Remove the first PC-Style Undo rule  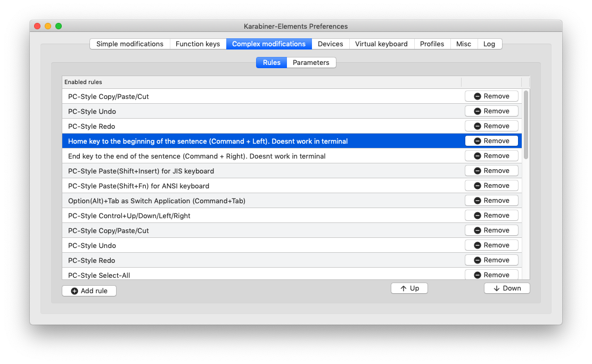pos(491,111)
